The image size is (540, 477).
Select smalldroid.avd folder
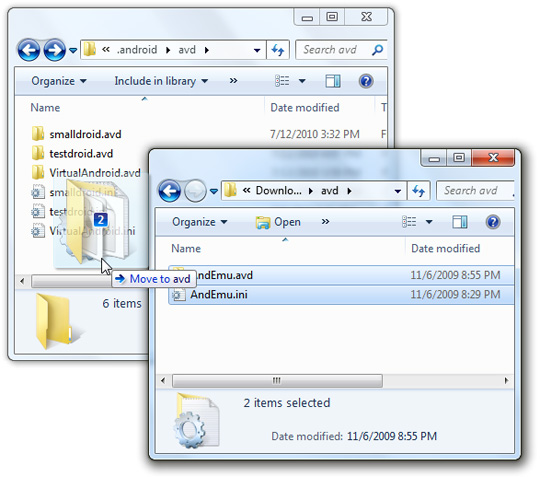[85, 134]
